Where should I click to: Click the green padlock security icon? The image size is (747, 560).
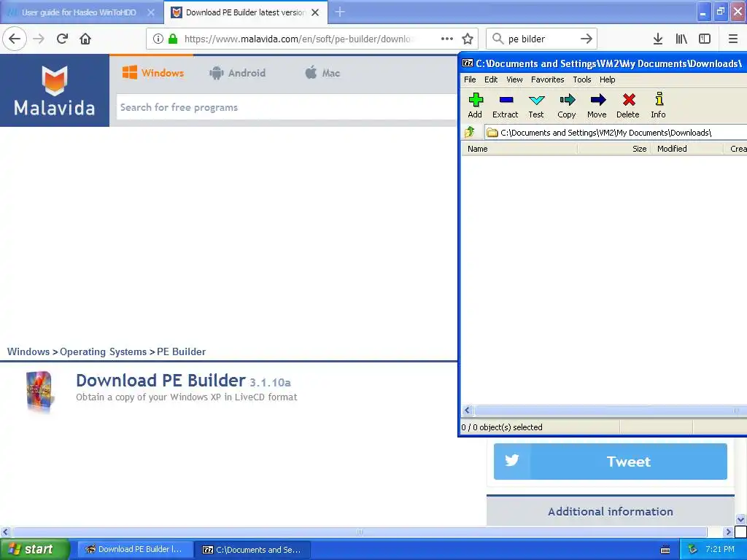173,39
